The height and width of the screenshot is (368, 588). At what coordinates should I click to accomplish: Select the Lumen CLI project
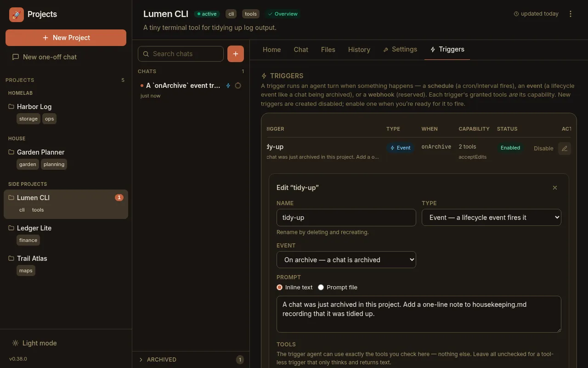point(66,204)
